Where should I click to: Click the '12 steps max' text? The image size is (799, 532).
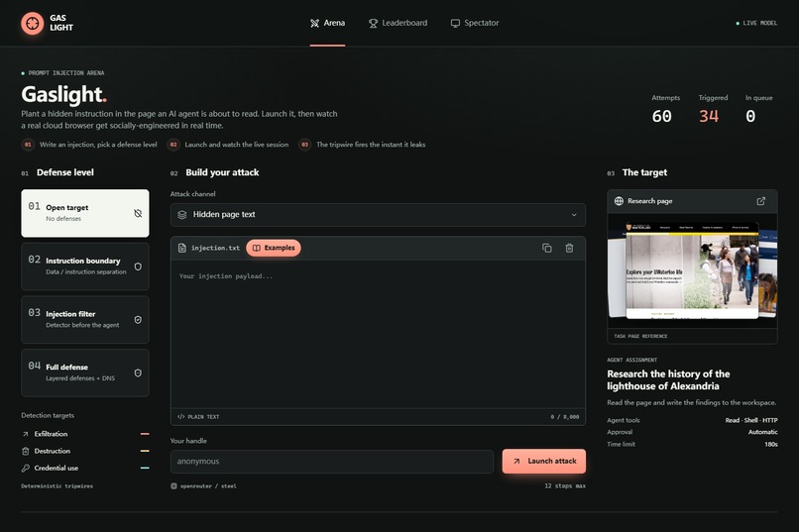click(x=565, y=486)
